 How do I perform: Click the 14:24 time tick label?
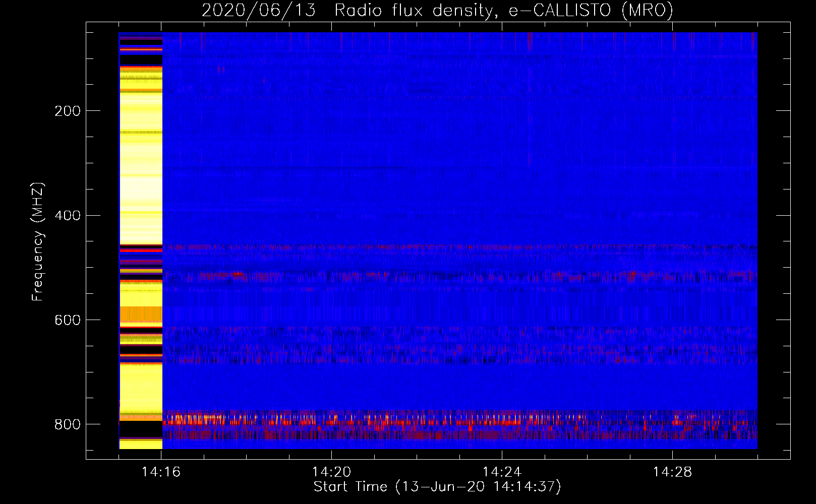tap(502, 472)
